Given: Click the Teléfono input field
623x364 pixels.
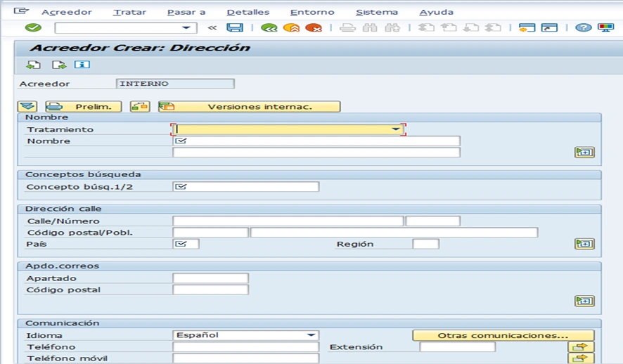Looking at the screenshot, I should tap(245, 346).
